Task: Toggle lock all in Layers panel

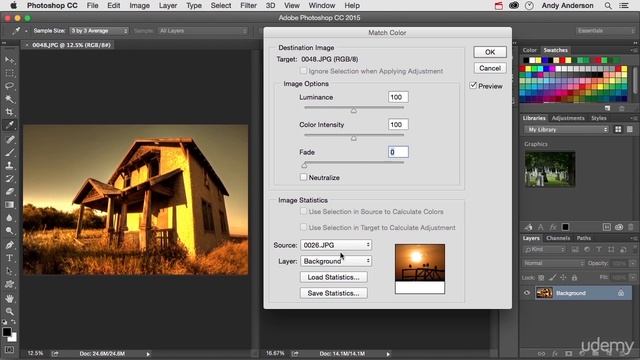Action: click(574, 278)
